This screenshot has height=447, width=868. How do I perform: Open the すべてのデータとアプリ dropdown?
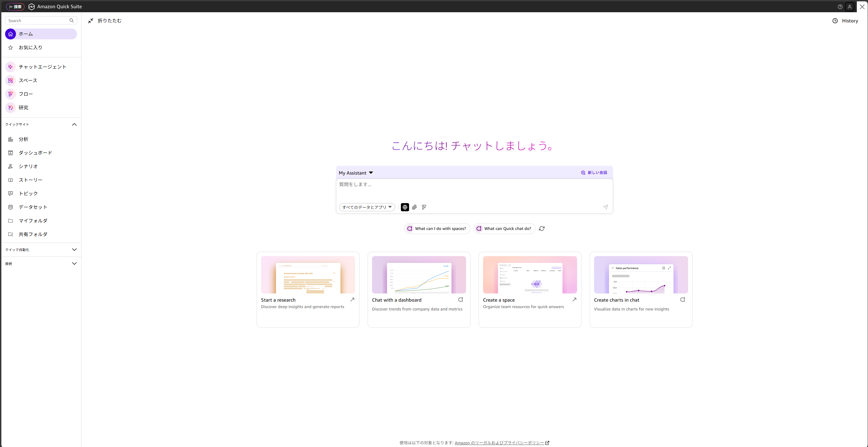coord(367,207)
